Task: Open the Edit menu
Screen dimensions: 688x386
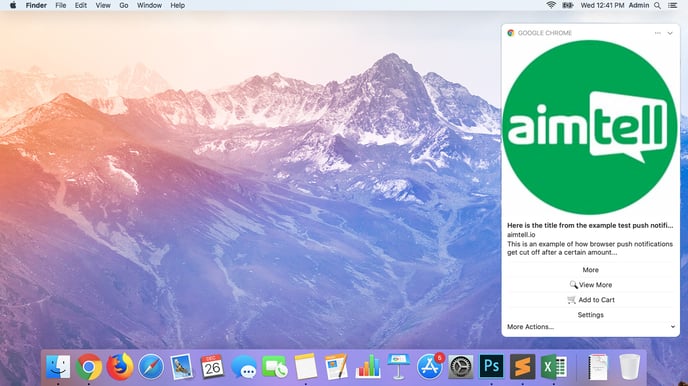Action: [x=81, y=5]
